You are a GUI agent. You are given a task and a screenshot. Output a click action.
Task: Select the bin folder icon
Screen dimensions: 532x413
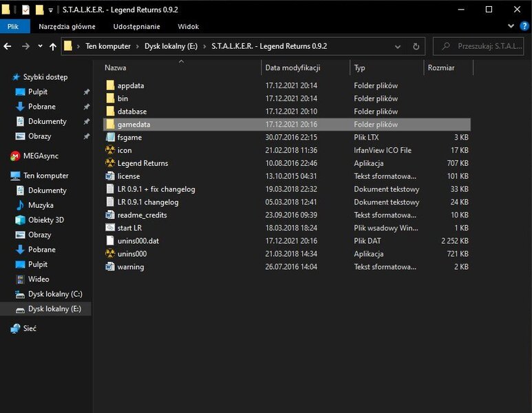pyautogui.click(x=110, y=98)
